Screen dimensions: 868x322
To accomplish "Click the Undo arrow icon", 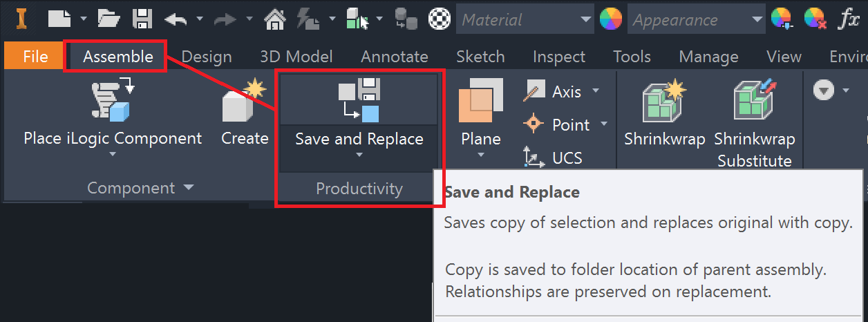I will click(x=176, y=19).
